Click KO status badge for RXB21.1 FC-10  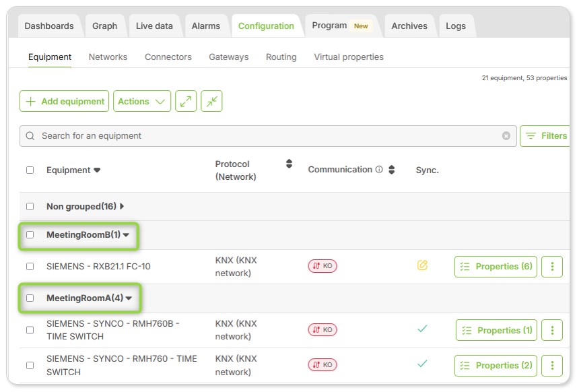click(323, 266)
